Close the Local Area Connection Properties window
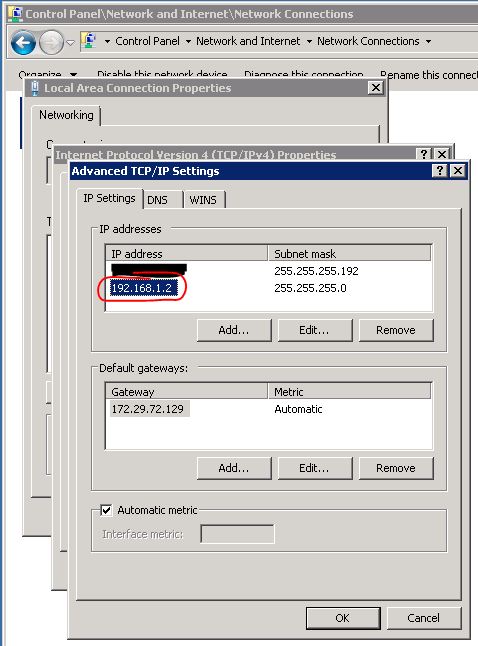Viewport: 478px width, 646px height. point(375,87)
